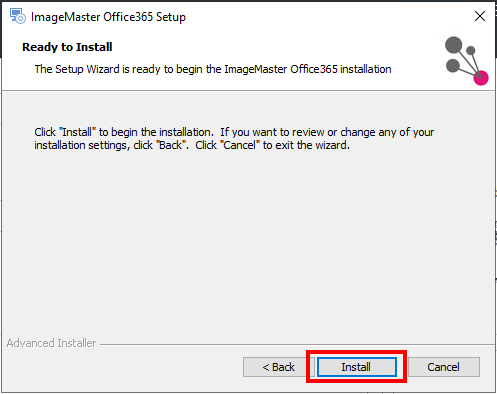The height and width of the screenshot is (394, 497).
Task: Click the Advanced Installer label
Action: [x=51, y=343]
